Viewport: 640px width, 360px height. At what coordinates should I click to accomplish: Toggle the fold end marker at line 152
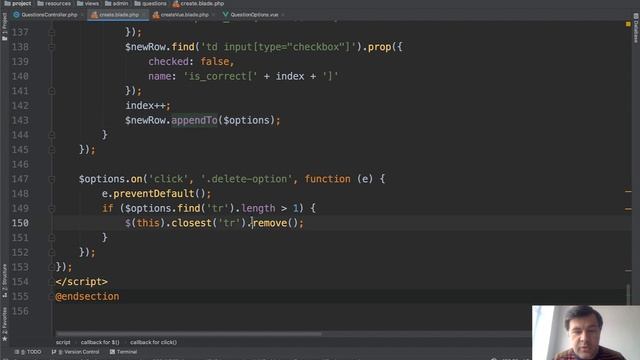point(52,253)
